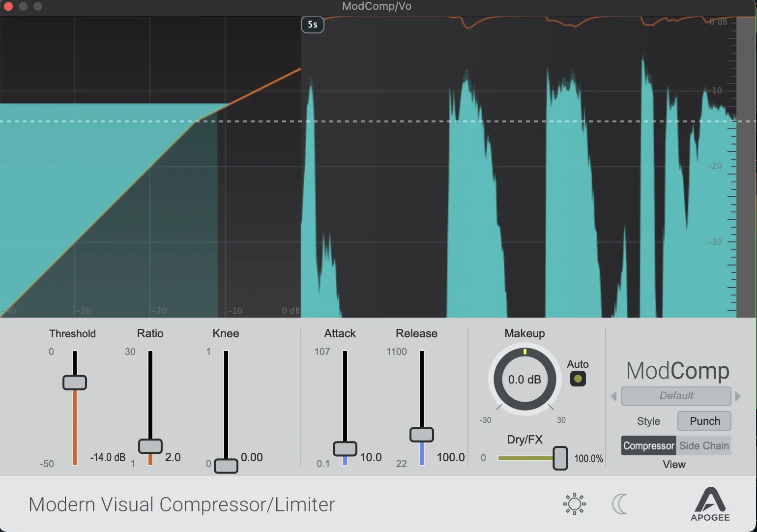Switch to light theme sun icon
Screen dimensions: 757x532
pos(574,504)
